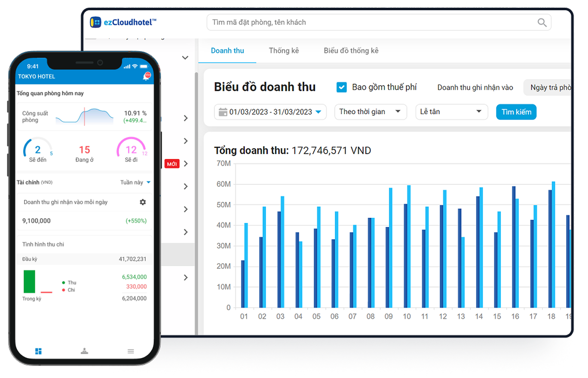The image size is (588, 378).
Task: Click the "Tìm kiếm" button
Action: pyautogui.click(x=516, y=112)
